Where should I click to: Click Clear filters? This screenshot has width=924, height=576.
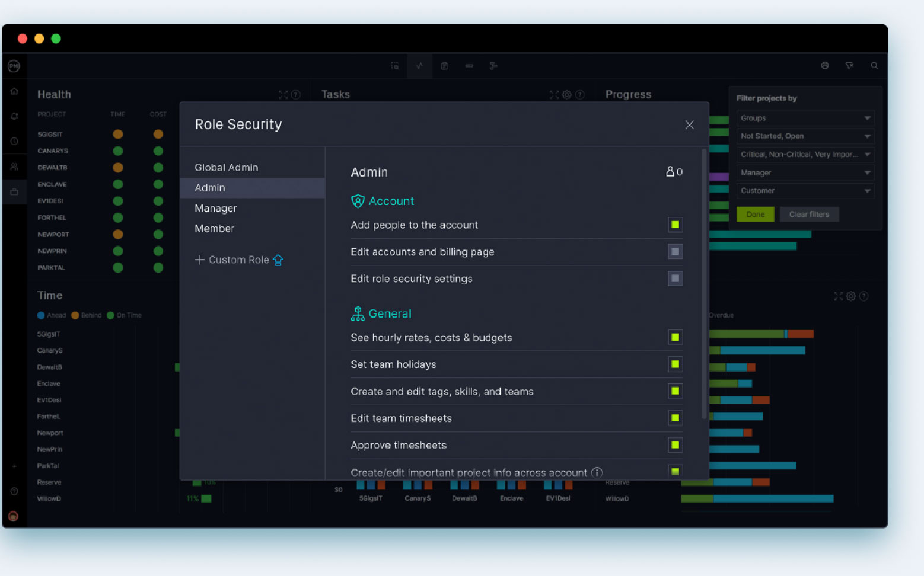(809, 214)
